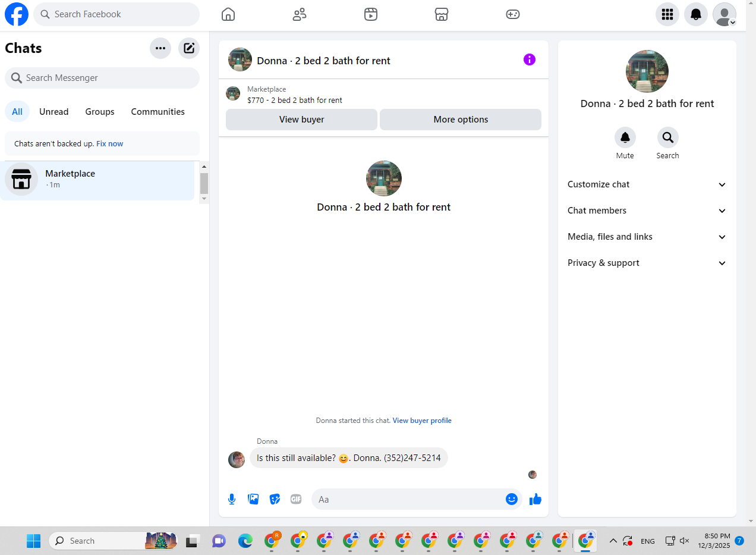Open Task View on the taskbar
Viewport: 756px width, 555px height.
pos(192,541)
